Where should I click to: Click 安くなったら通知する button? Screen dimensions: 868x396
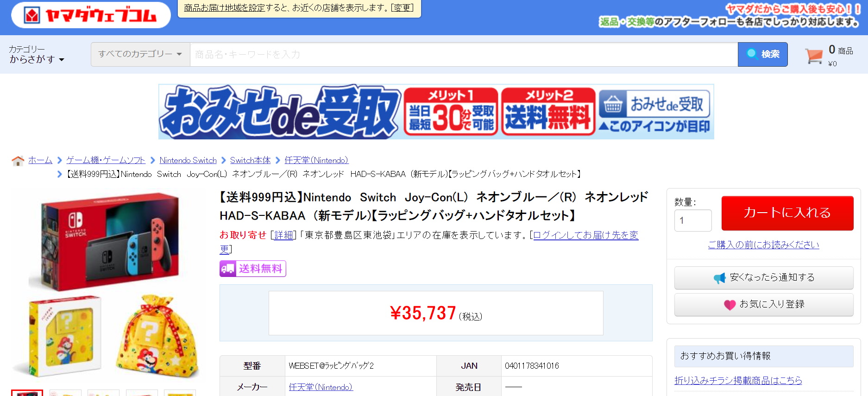click(764, 278)
